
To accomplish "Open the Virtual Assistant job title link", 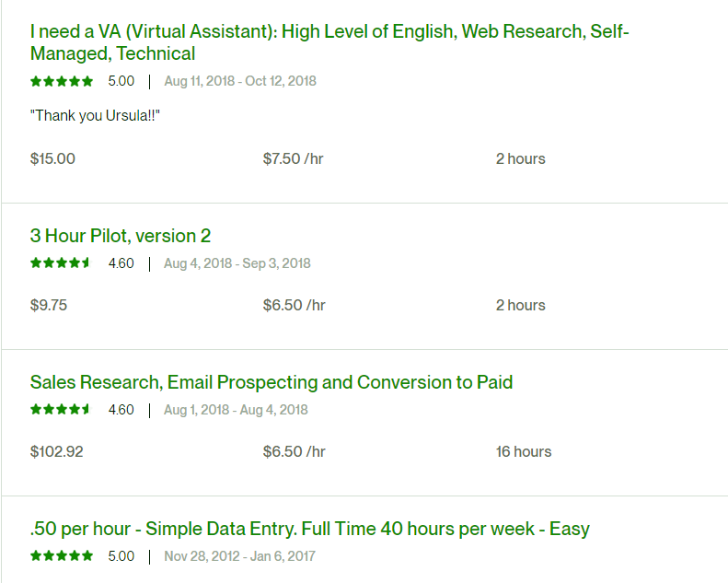I will (329, 42).
